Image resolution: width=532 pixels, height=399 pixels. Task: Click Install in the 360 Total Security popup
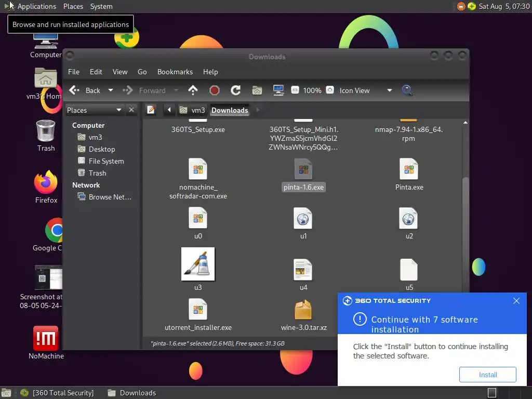[x=487, y=375]
